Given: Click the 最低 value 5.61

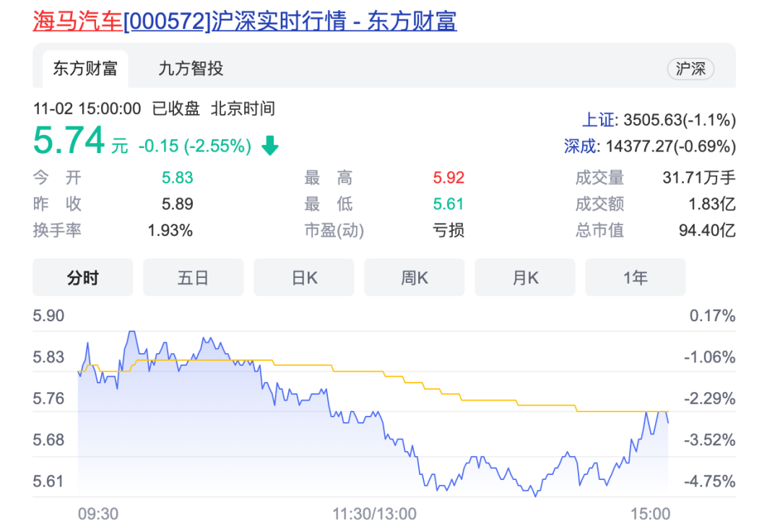Looking at the screenshot, I should [x=448, y=204].
